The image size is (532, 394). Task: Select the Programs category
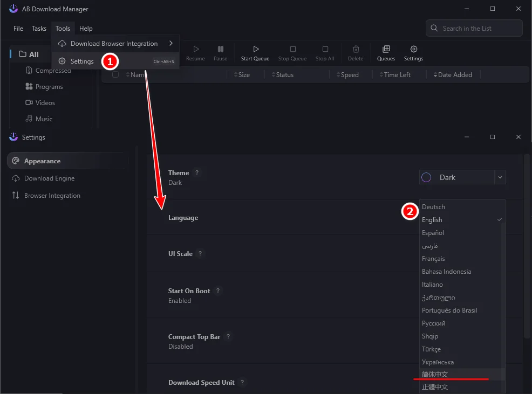coord(44,87)
